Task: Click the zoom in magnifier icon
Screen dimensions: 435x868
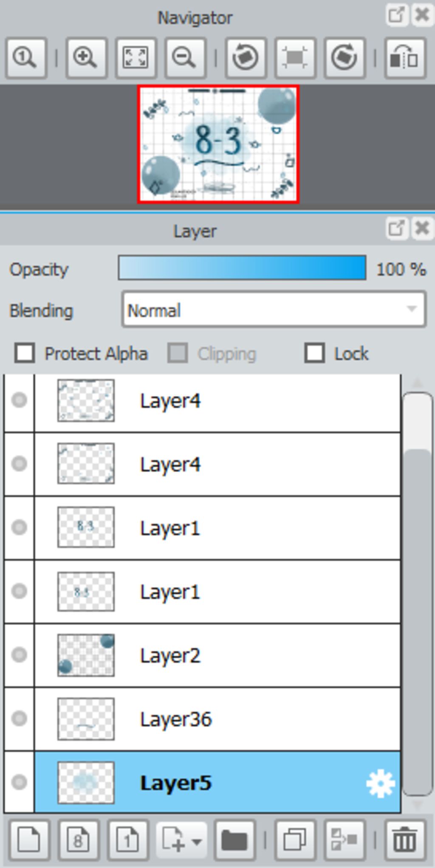Action: coord(85,58)
